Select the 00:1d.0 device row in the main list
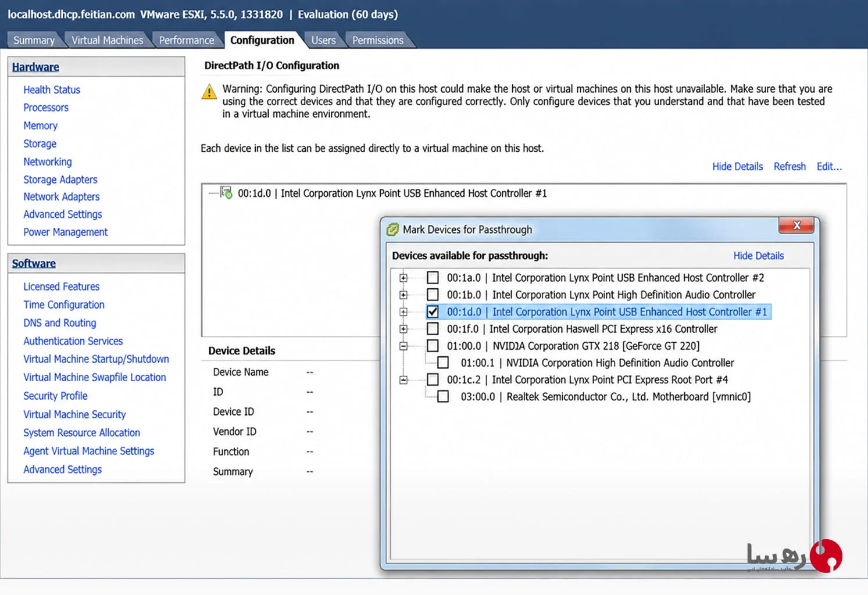The height and width of the screenshot is (595, 868). [x=392, y=193]
